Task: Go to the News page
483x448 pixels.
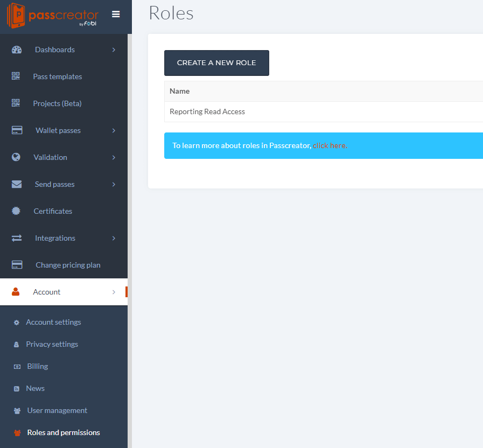Action: click(x=35, y=388)
